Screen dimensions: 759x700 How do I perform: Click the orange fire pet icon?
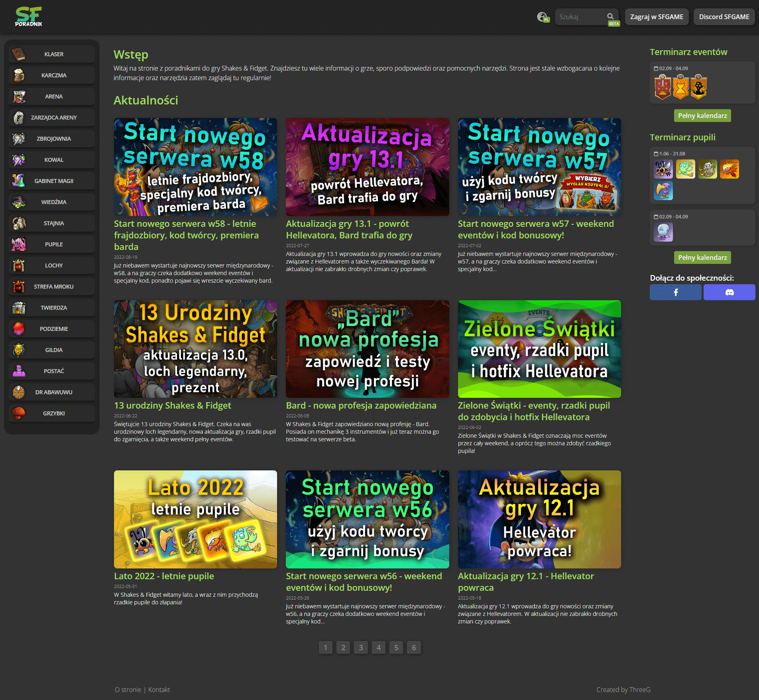tap(729, 169)
